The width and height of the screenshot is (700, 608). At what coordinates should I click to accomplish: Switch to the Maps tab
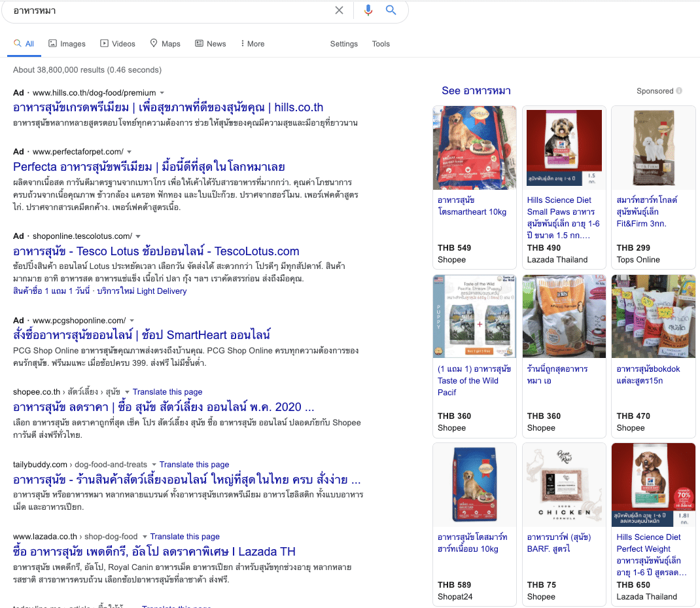165,44
